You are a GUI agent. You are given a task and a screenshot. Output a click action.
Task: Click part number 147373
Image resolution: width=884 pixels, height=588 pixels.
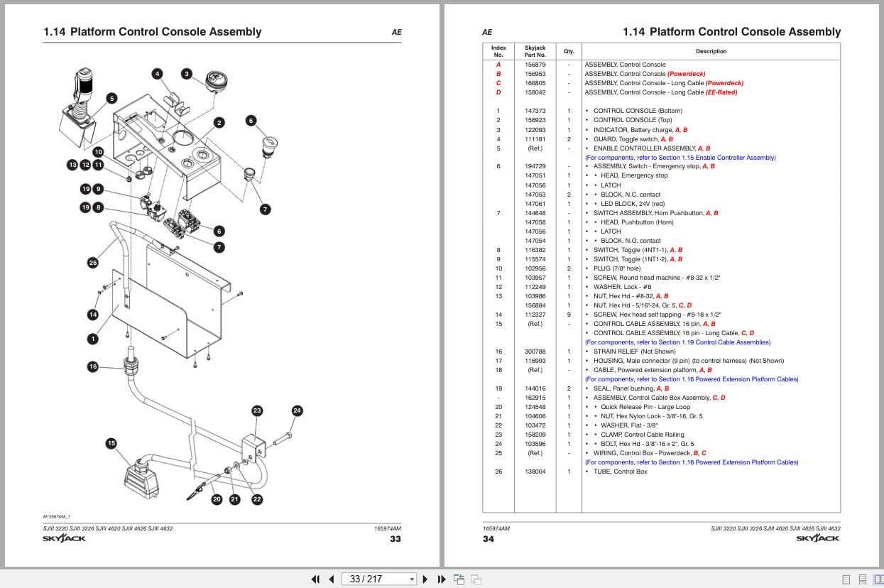(x=535, y=111)
